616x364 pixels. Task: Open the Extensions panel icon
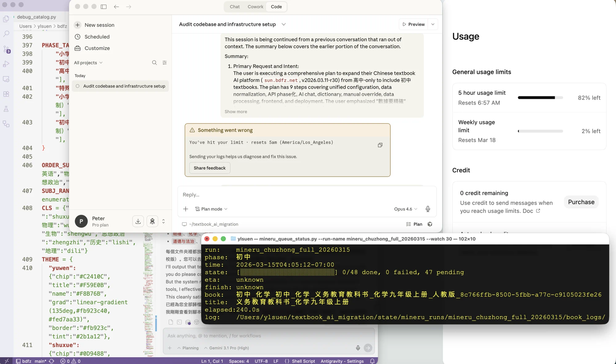[x=6, y=94]
